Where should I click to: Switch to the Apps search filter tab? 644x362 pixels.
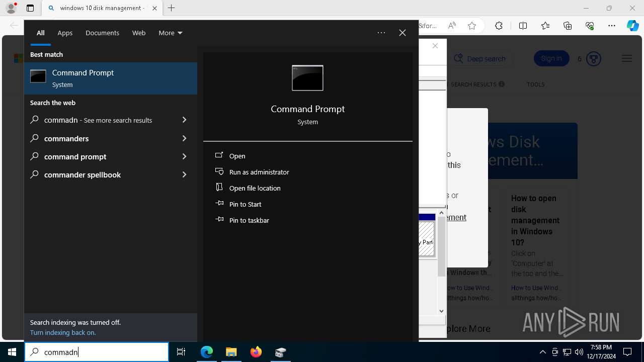(x=65, y=33)
